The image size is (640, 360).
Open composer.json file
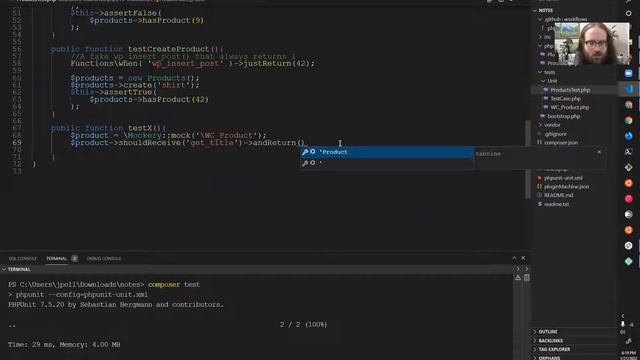(560, 142)
